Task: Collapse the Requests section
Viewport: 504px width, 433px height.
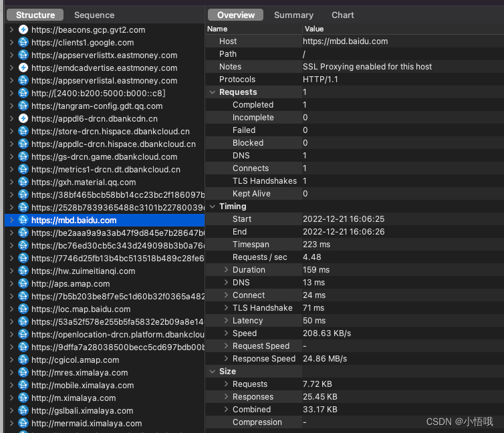Action: [x=213, y=92]
